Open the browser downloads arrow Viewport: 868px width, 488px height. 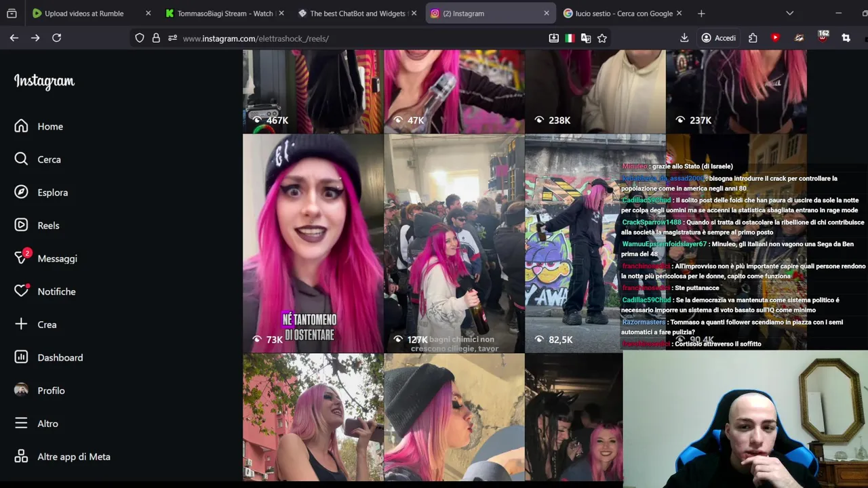click(x=684, y=38)
